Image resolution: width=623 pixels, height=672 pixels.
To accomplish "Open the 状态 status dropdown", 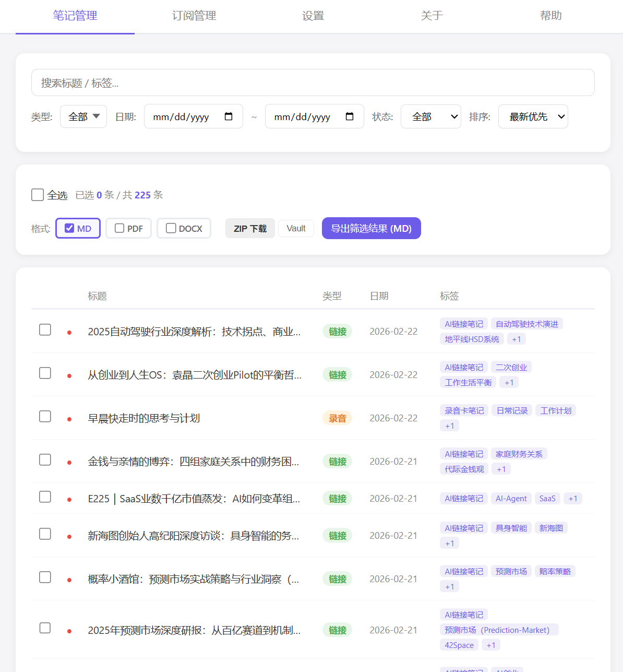I will pos(430,116).
